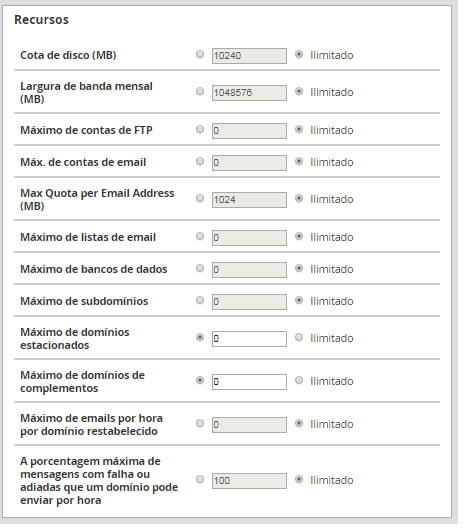Viewport: 464px width, 528px height.
Task: Select Ilimitado radio for Máximo de bancos de dados
Action: 299,268
